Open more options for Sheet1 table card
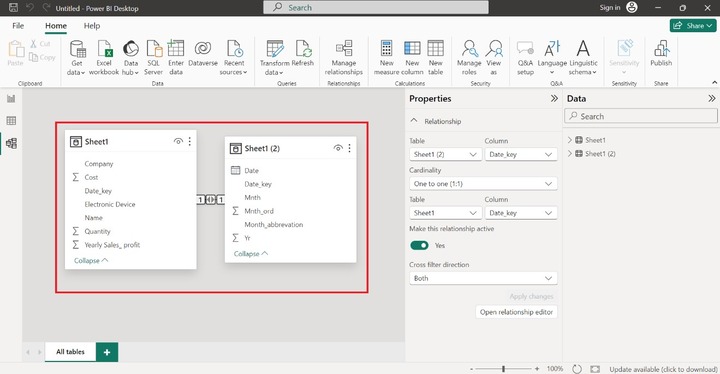The height and width of the screenshot is (374, 720). point(190,142)
